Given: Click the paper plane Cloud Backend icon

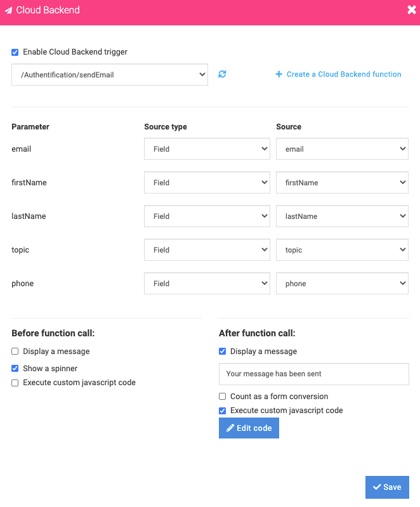Looking at the screenshot, I should tap(9, 10).
